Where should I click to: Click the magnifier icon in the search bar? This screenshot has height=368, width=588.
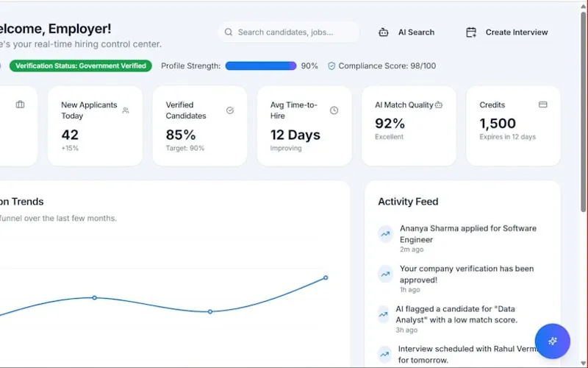click(229, 32)
